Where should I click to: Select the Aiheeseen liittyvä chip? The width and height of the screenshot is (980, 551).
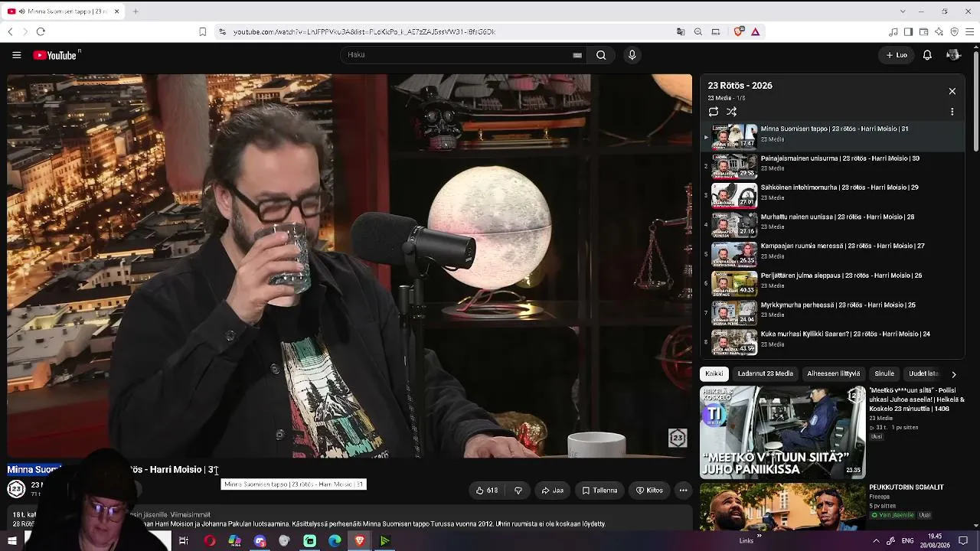(833, 373)
